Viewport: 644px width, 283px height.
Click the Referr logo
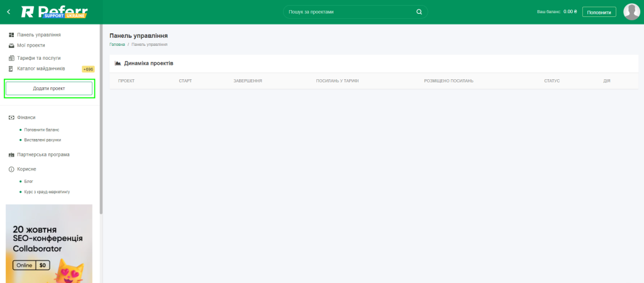54,12
